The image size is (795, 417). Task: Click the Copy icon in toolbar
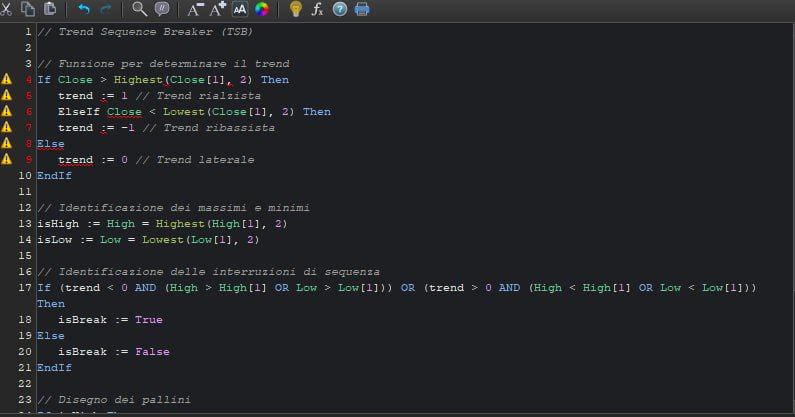28,10
